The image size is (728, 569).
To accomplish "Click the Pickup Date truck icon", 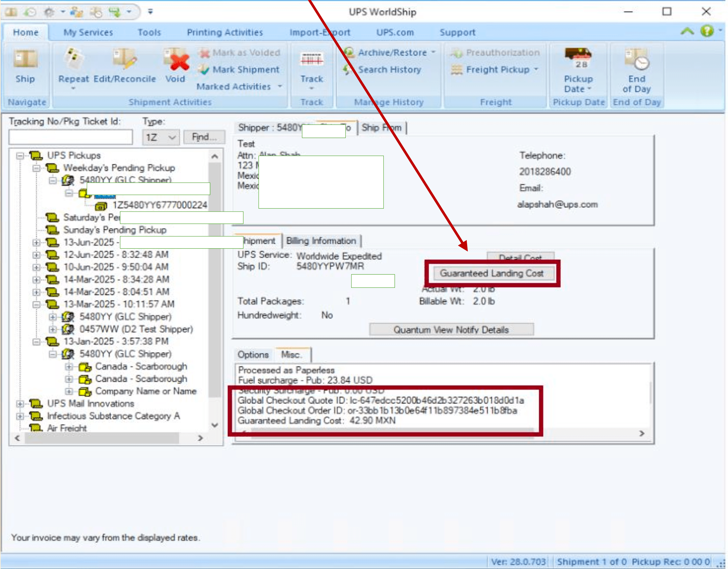I will (578, 58).
